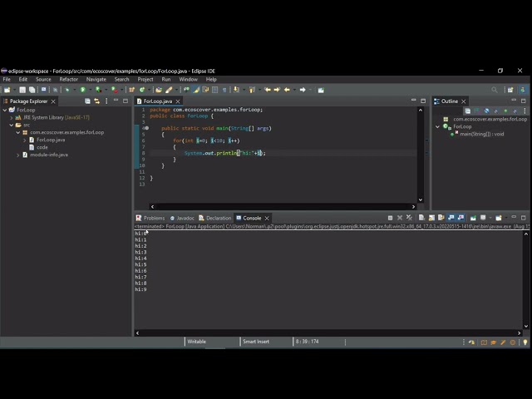Toggle Link with Editor in Package Explorer

coord(96,101)
